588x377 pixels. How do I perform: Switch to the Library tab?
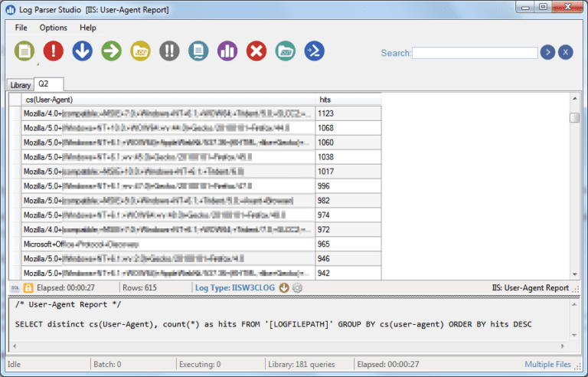21,85
